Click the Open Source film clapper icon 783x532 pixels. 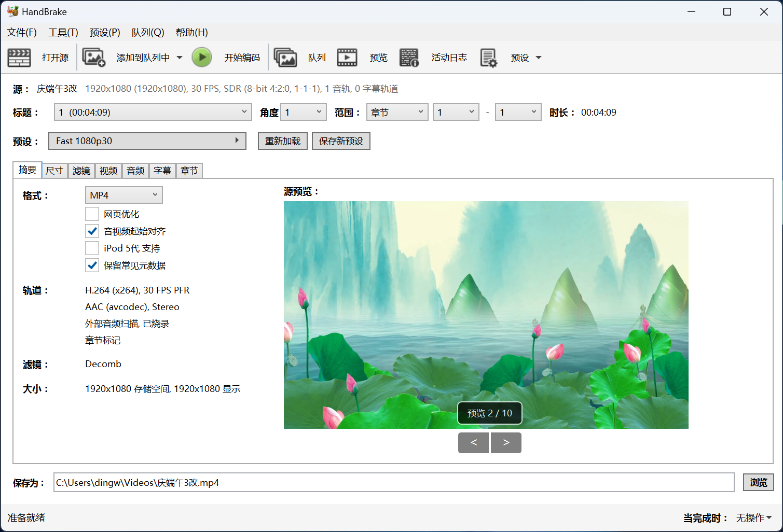(x=19, y=58)
